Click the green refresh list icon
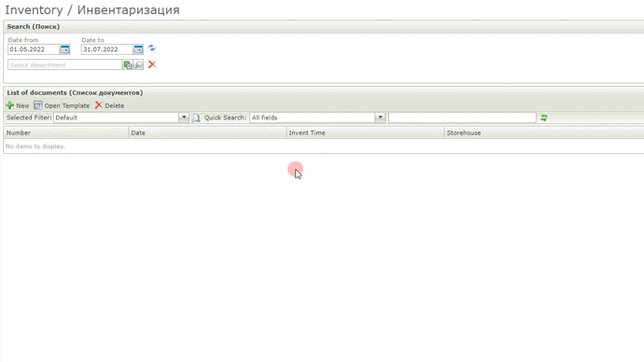This screenshot has width=644, height=362. tap(544, 118)
